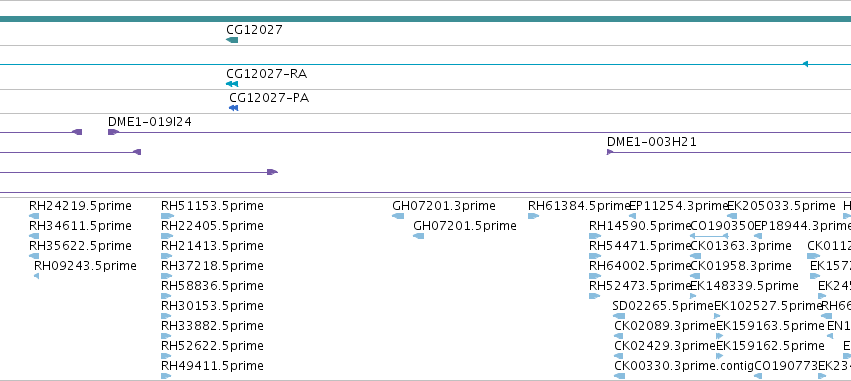
Task: Select the RH37218.5prime EST arrow glyph
Action: click(167, 276)
